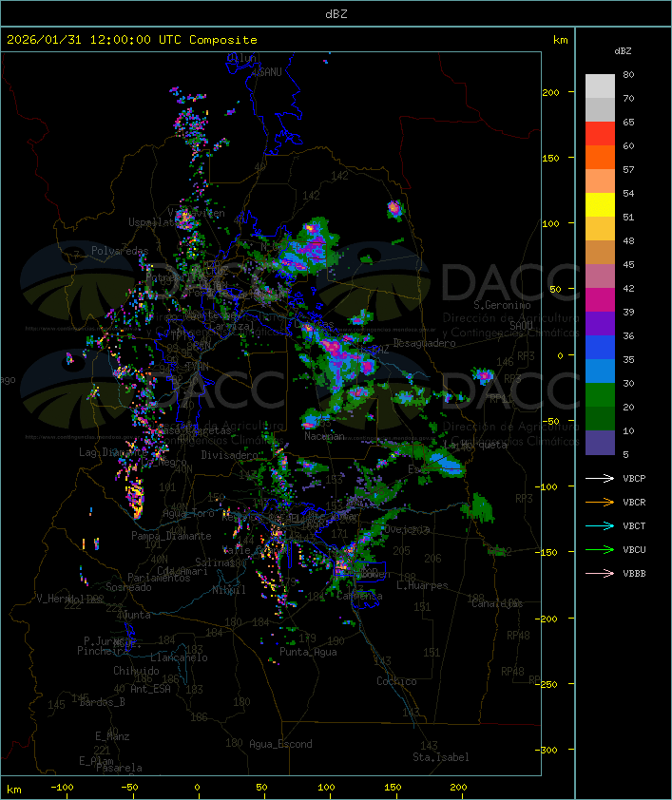Screen dimensions: 672x800
Task: Select the purple 36-39 dBZ swatch
Action: (600, 324)
